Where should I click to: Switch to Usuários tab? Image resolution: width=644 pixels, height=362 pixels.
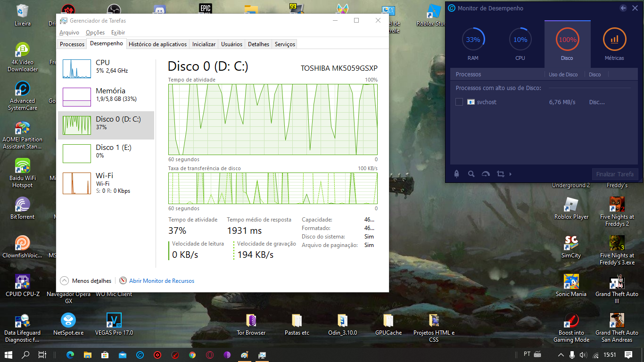pyautogui.click(x=231, y=44)
